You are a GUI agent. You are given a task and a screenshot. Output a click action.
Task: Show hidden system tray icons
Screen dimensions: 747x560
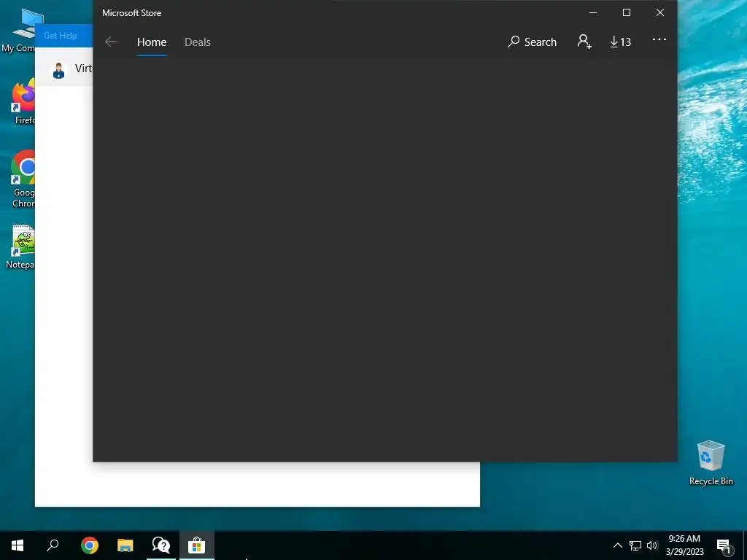pos(617,545)
